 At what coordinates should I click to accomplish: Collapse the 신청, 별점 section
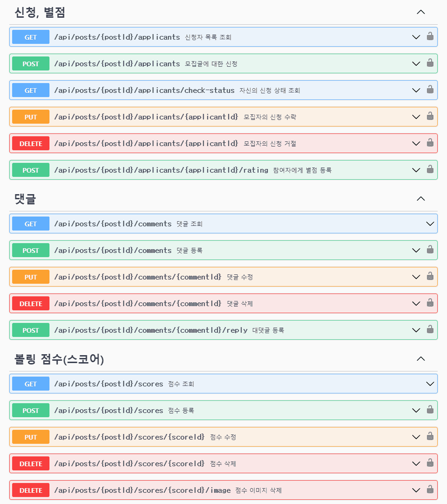point(421,12)
